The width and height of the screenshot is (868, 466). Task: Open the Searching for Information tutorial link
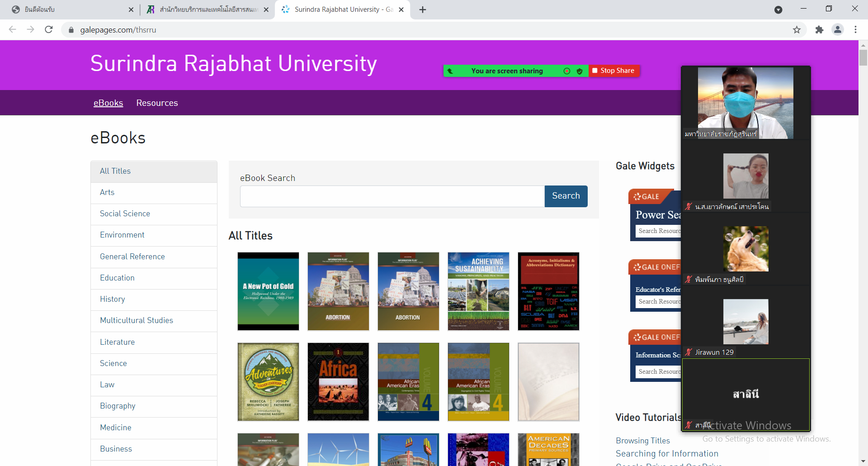pyautogui.click(x=667, y=453)
